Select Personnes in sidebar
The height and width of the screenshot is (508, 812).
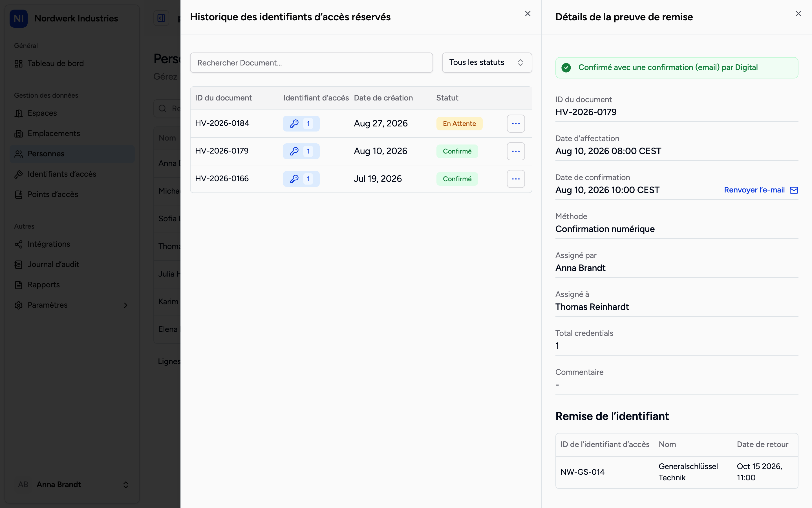point(72,154)
